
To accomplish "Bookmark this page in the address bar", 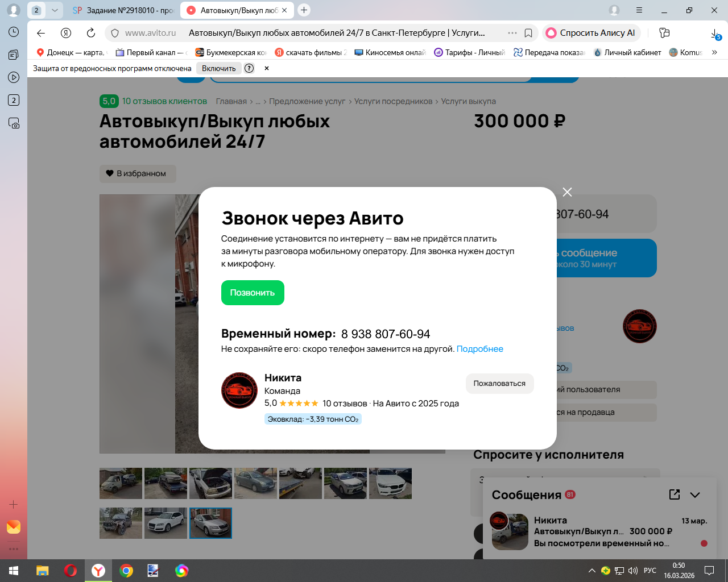I will [528, 33].
